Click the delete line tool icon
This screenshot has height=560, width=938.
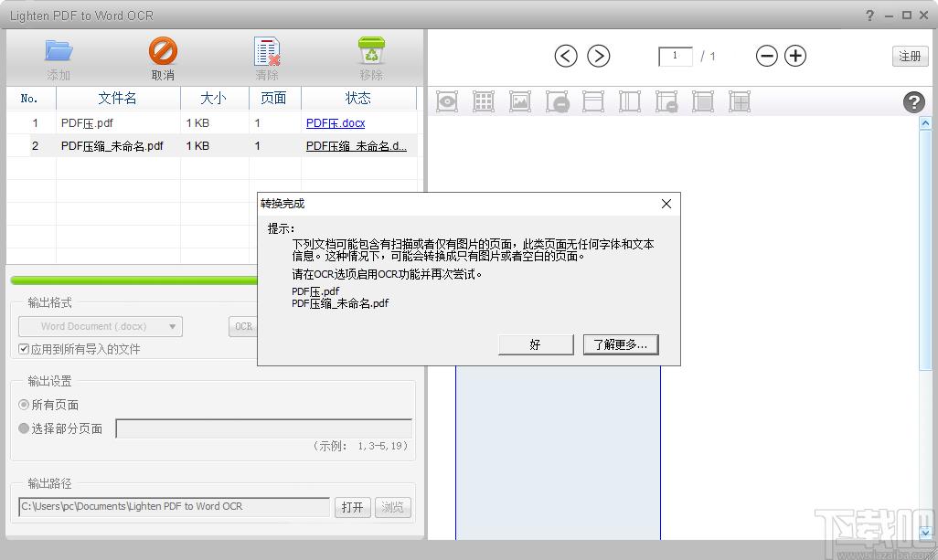tap(666, 101)
